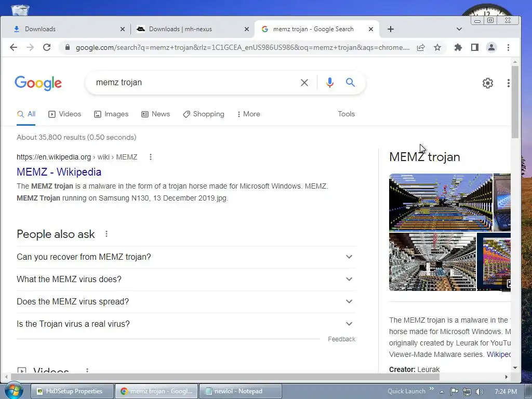Click the 7:24 PM taskbar clock
Image resolution: width=532 pixels, height=399 pixels.
point(506,392)
